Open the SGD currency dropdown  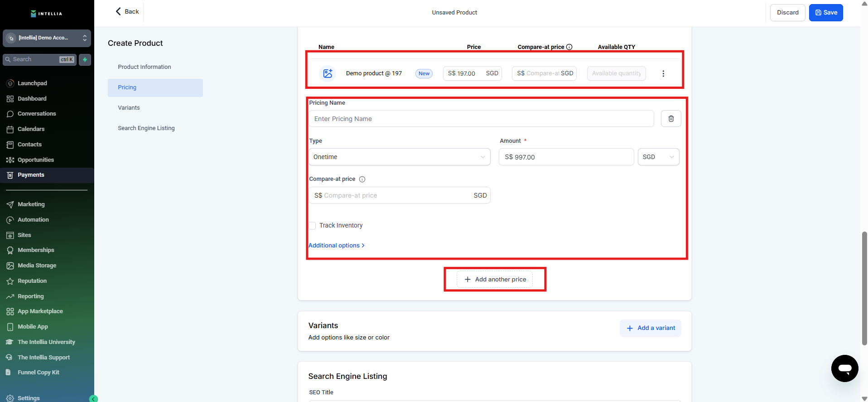click(x=658, y=157)
